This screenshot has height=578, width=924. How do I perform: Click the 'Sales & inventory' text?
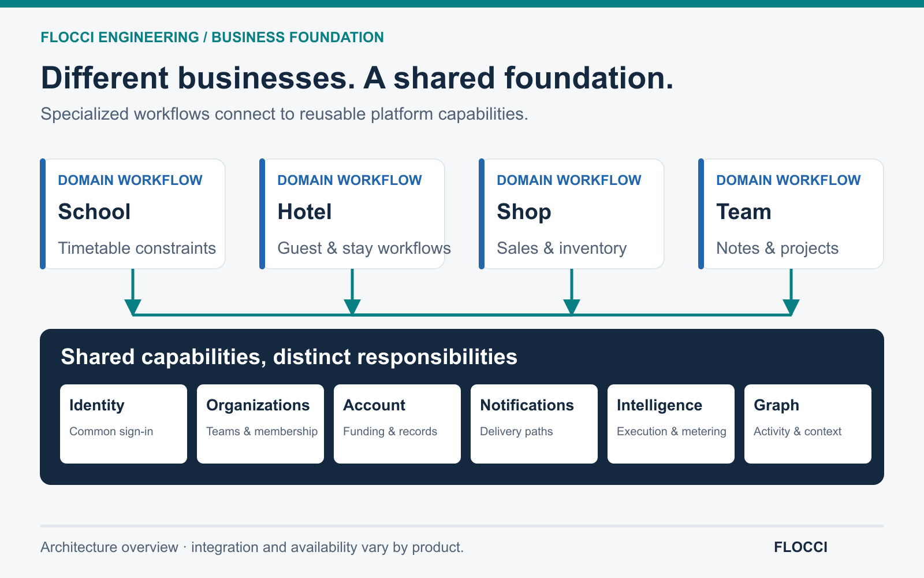pos(562,248)
